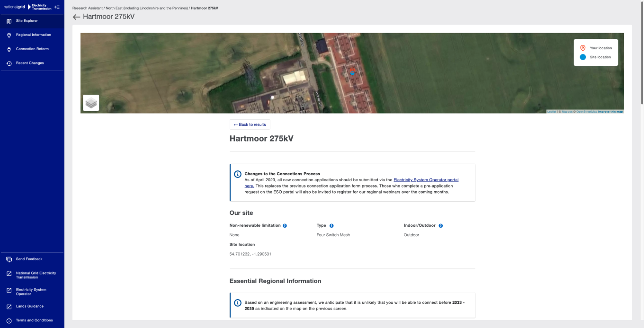Collapse the sidebar using the arrow icon
Image resolution: width=644 pixels, height=328 pixels.
pyautogui.click(x=57, y=7)
